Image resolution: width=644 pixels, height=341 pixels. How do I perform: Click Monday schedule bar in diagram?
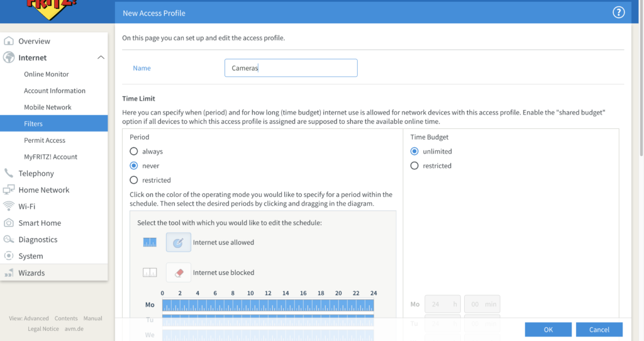[268, 305]
